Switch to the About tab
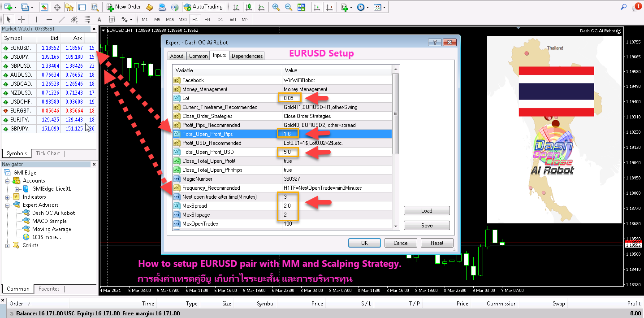Screen dimensions: 644x318 177,56
